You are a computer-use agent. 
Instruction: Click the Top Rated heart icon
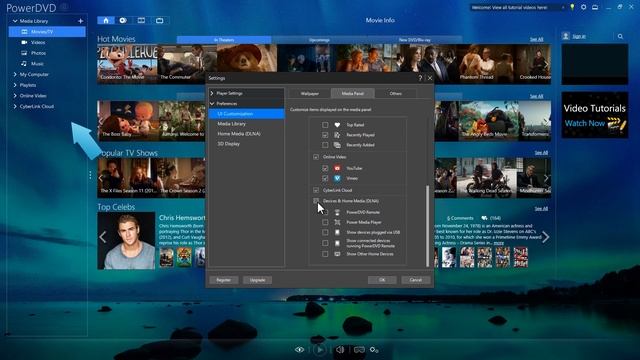(x=337, y=125)
